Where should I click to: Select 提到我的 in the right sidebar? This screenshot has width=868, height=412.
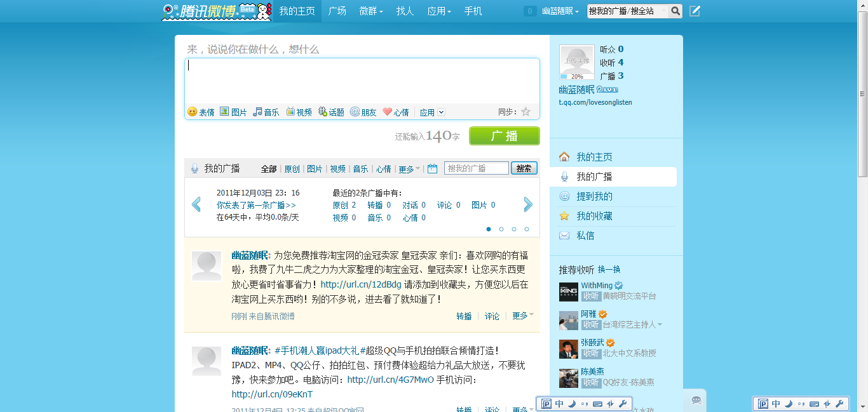[594, 196]
